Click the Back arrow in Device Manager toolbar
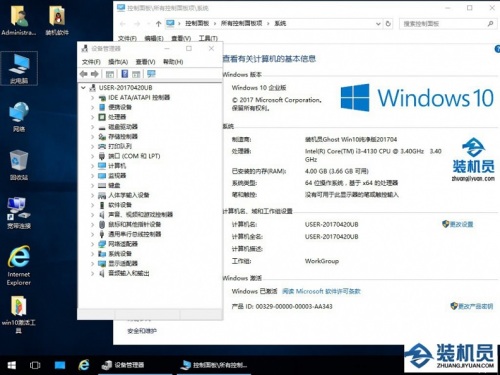Viewport: 500px width, 375px height. tap(83, 74)
